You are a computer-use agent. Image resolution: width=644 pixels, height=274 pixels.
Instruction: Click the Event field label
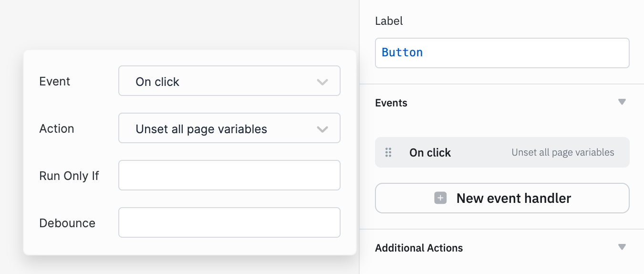click(x=54, y=82)
